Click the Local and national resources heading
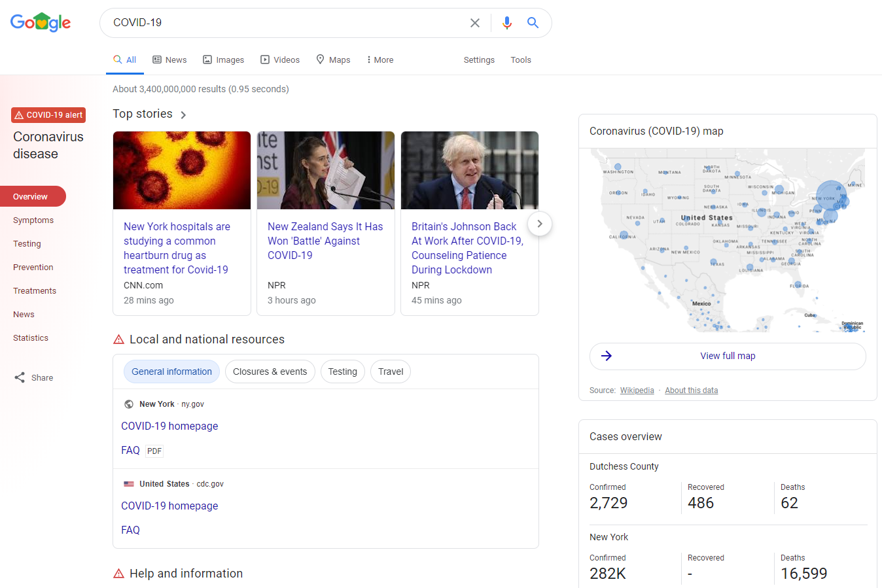 click(207, 339)
